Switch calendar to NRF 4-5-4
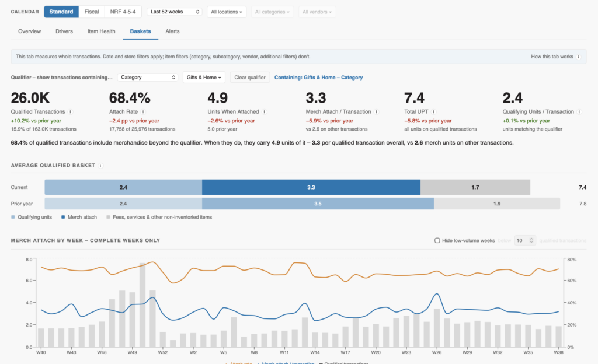The height and width of the screenshot is (364, 598). click(123, 12)
